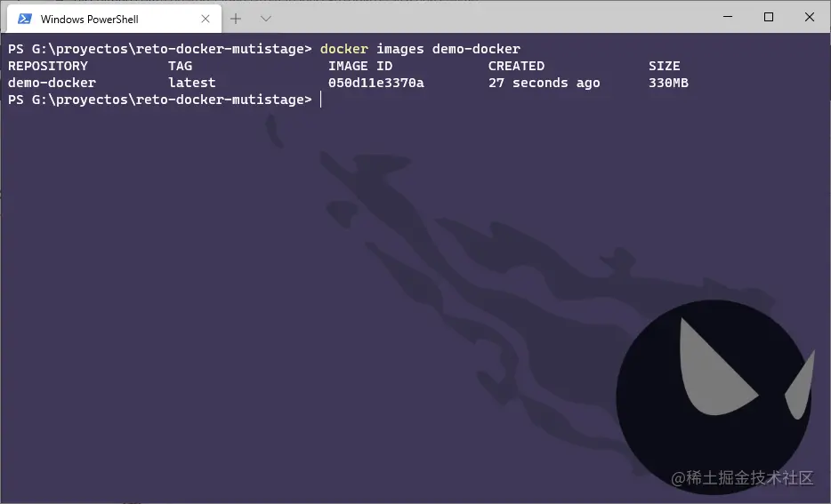
Task: Click demo-docker in the output row
Action: click(x=52, y=83)
